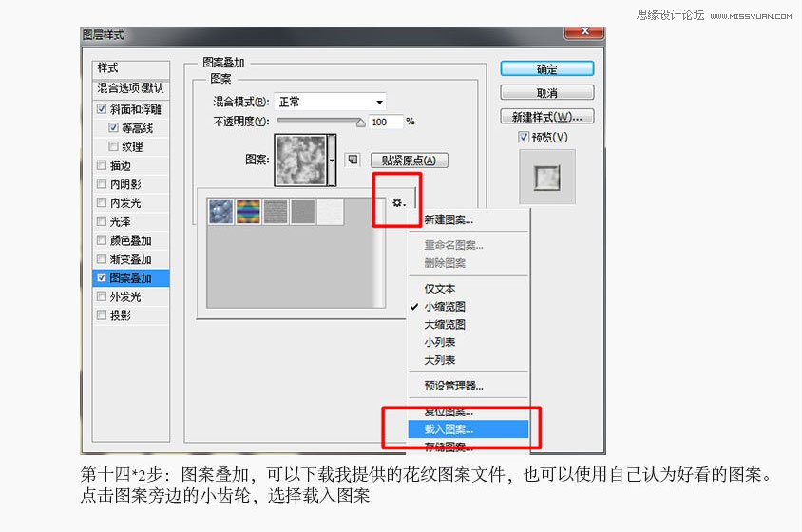Enable the 描边 checkbox
This screenshot has width=802, height=532.
(102, 164)
